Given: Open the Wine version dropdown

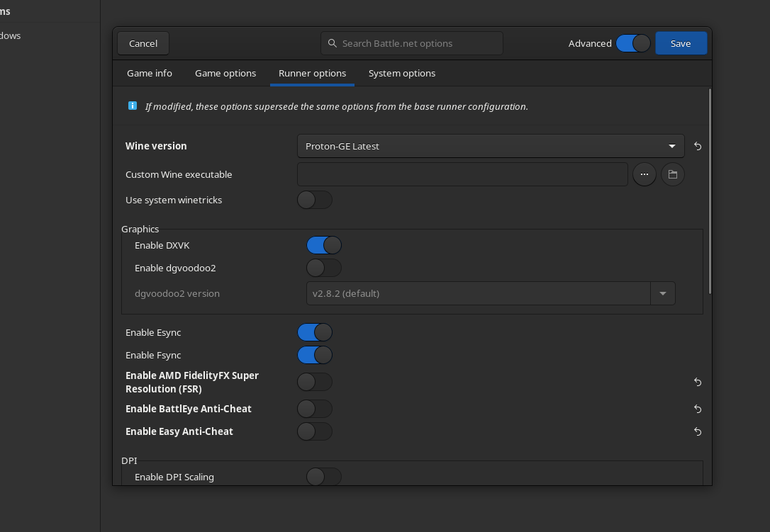Looking at the screenshot, I should tap(491, 146).
